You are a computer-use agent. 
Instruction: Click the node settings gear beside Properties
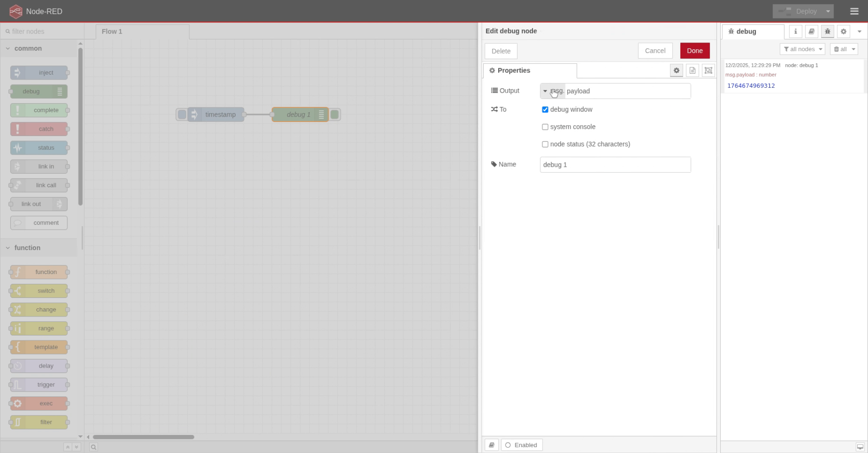(x=676, y=71)
